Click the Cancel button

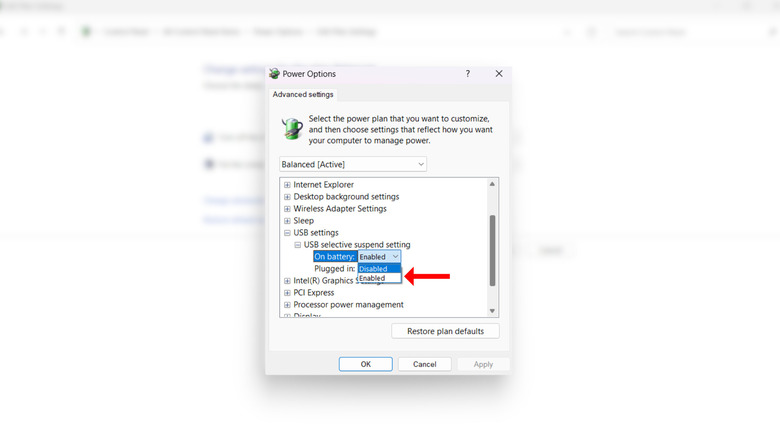pos(425,364)
